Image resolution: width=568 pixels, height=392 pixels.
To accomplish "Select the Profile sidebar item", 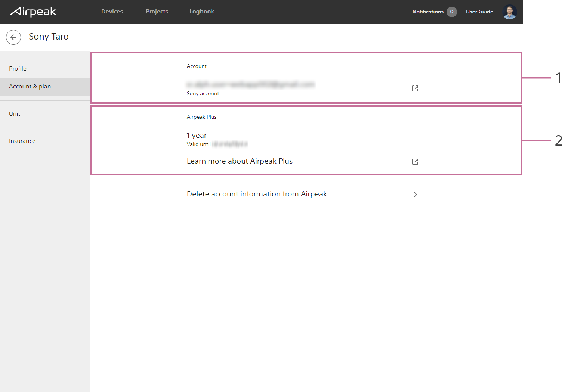I will tap(45, 69).
